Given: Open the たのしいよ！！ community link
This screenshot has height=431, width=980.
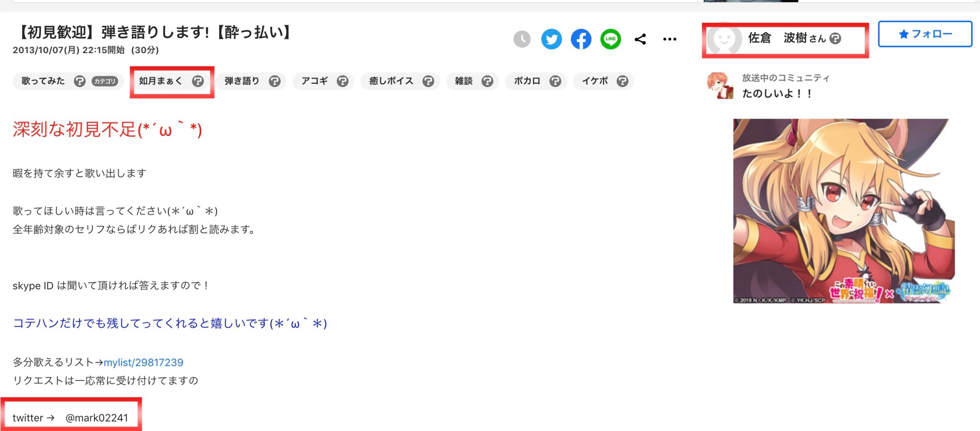Looking at the screenshot, I should tap(777, 93).
